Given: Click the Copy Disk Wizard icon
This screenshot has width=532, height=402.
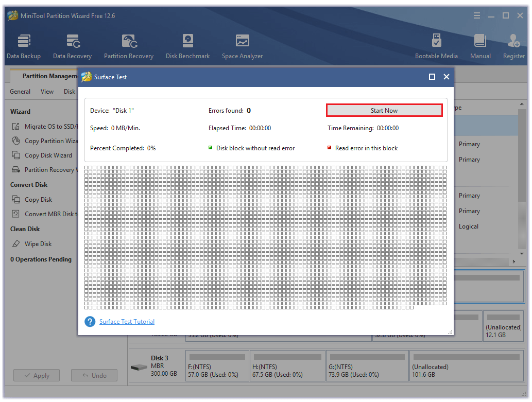Looking at the screenshot, I should click(x=15, y=155).
